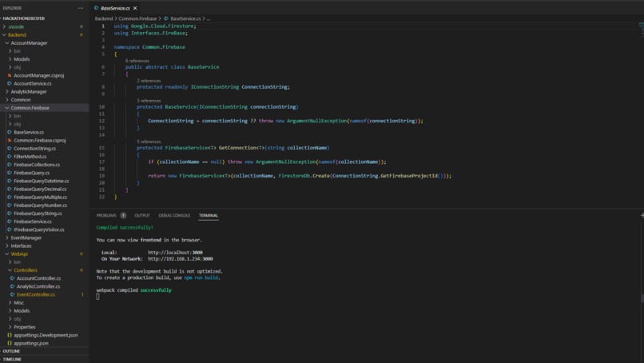Expand the Outline section
Screen dimensions: 644x363
click(11, 352)
